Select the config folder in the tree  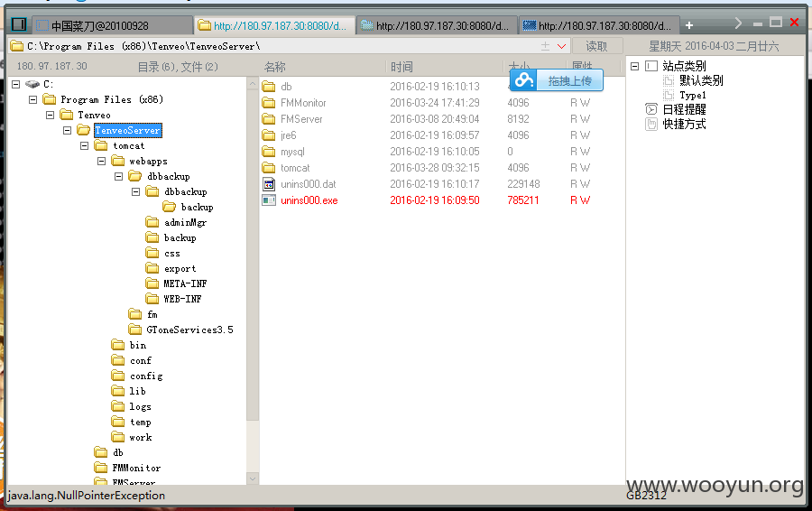[146, 376]
